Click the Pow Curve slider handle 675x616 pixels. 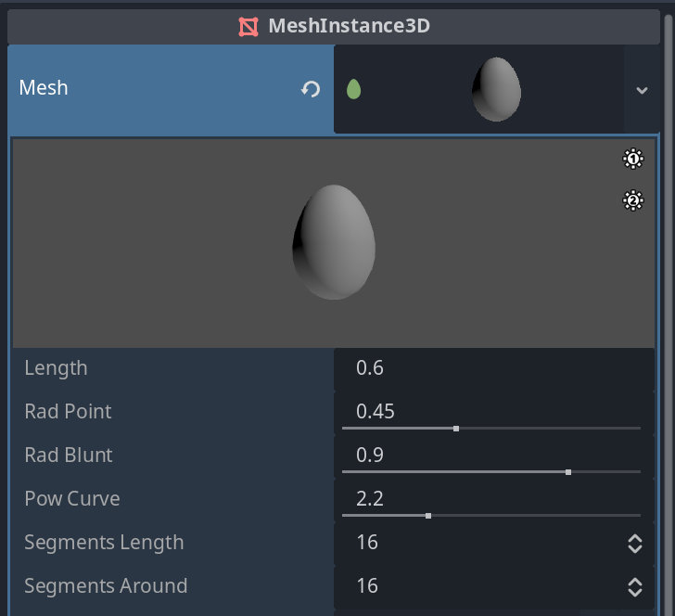click(428, 515)
